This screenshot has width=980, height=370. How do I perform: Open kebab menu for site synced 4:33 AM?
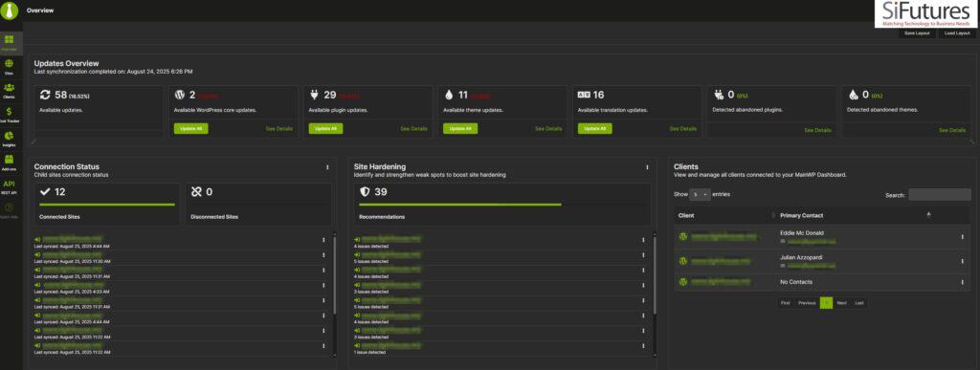323,285
